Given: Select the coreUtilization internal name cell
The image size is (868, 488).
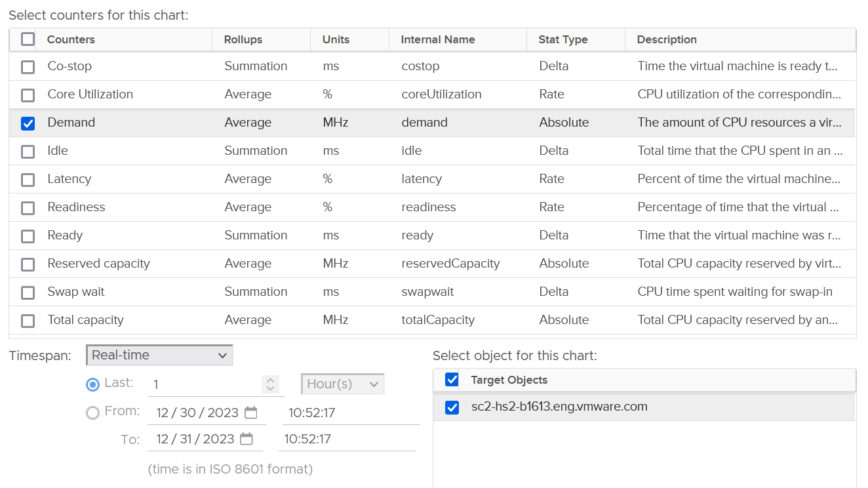Looking at the screenshot, I should click(442, 94).
